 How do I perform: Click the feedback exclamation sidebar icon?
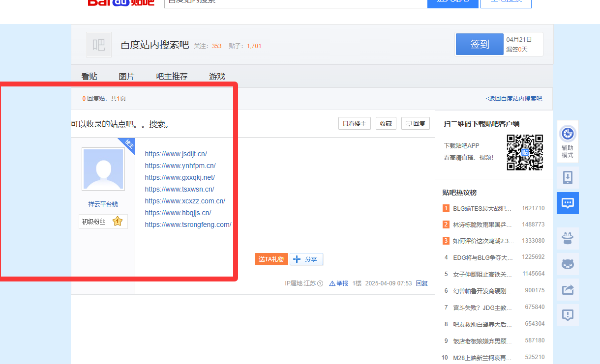click(x=568, y=315)
